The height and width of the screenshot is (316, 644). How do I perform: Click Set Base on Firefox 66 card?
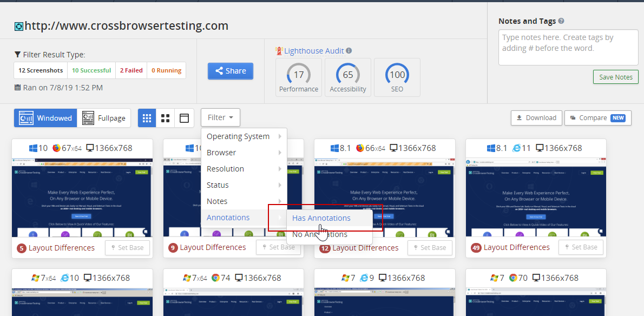tap(430, 247)
